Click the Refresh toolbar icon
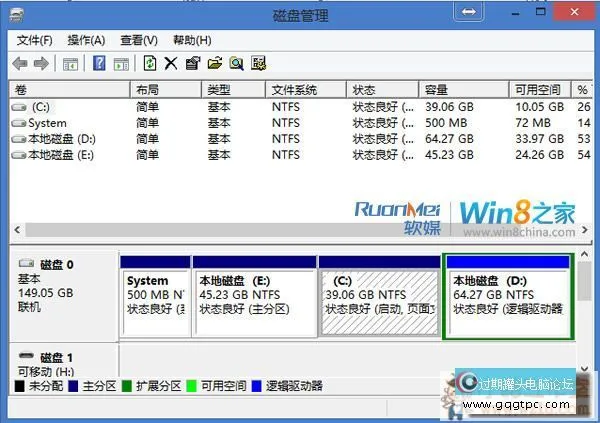This screenshot has height=423, width=600. [150, 63]
